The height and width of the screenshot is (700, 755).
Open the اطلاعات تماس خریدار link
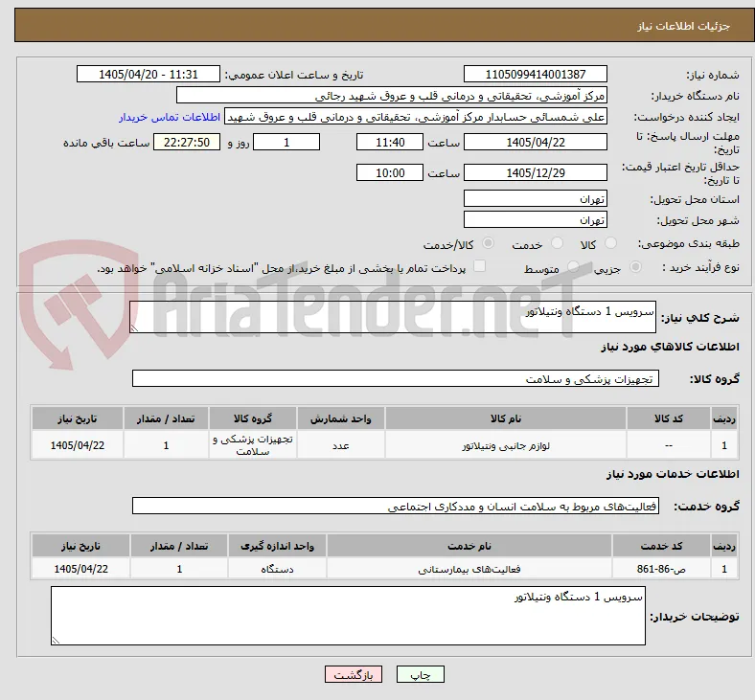pos(170,117)
